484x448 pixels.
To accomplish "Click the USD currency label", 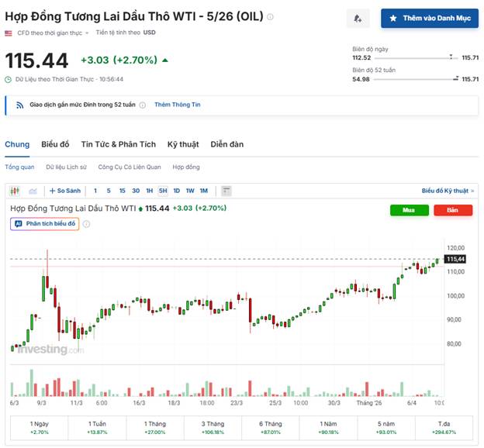I will point(150,33).
